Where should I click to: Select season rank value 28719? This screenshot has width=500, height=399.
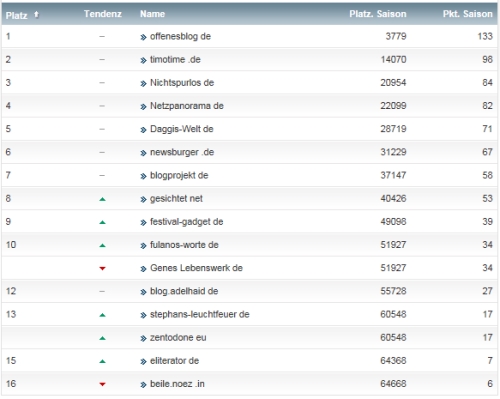pos(393,129)
